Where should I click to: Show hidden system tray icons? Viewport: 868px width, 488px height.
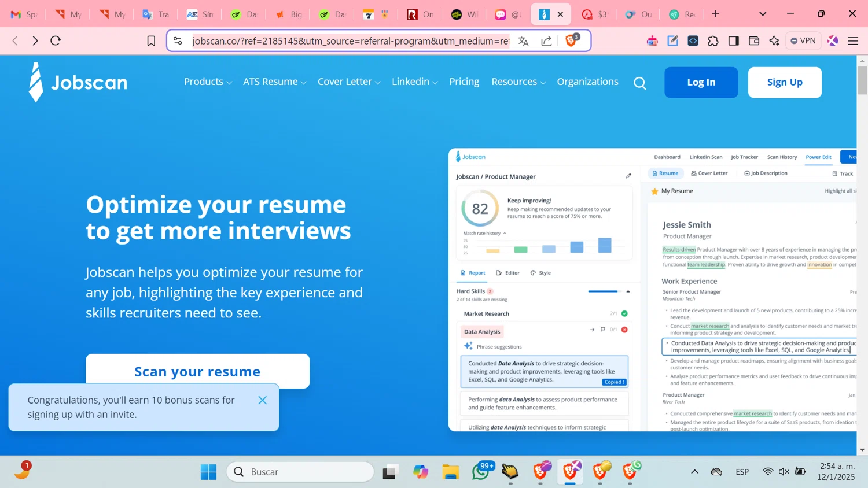694,472
